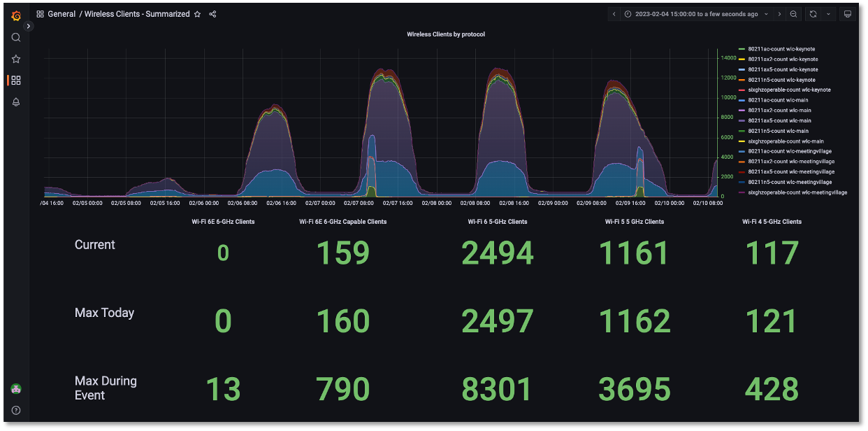Image resolution: width=868 pixels, height=431 pixels.
Task: Open the auto-refresh interval dropdown
Action: click(x=828, y=14)
